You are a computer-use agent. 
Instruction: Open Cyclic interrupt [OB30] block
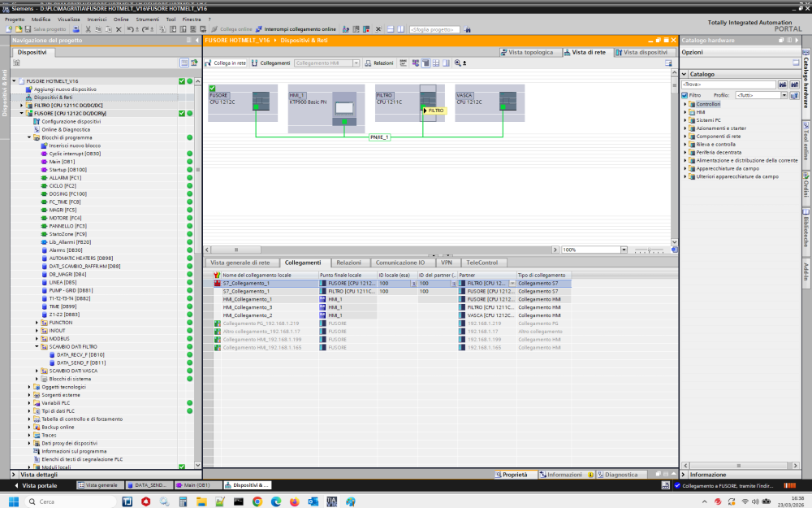pyautogui.click(x=75, y=153)
